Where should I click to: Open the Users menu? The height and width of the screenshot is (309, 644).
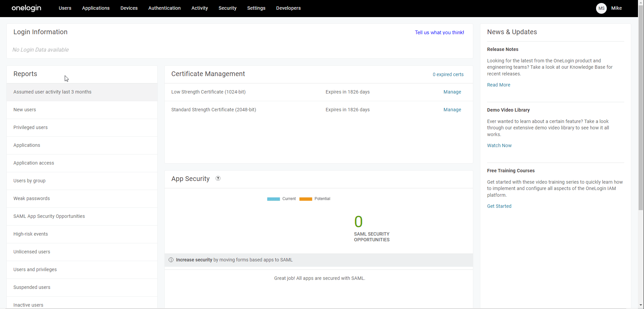[65, 8]
